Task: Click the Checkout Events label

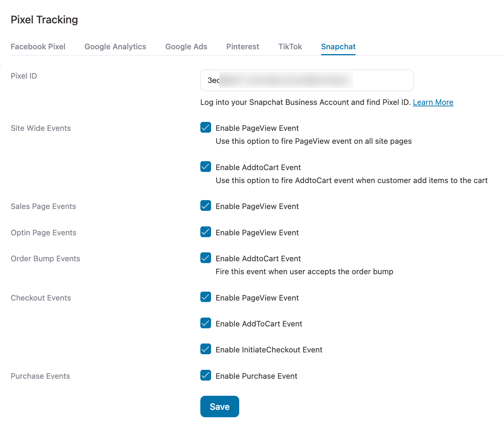Action: (x=41, y=298)
